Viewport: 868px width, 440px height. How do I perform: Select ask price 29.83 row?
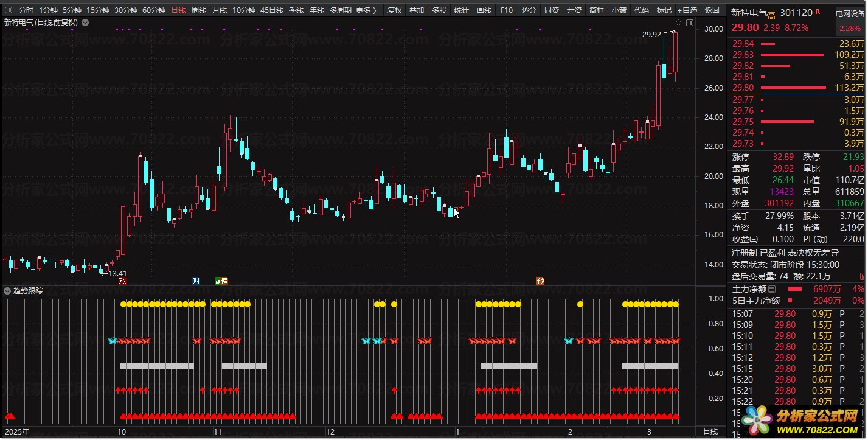(x=797, y=55)
